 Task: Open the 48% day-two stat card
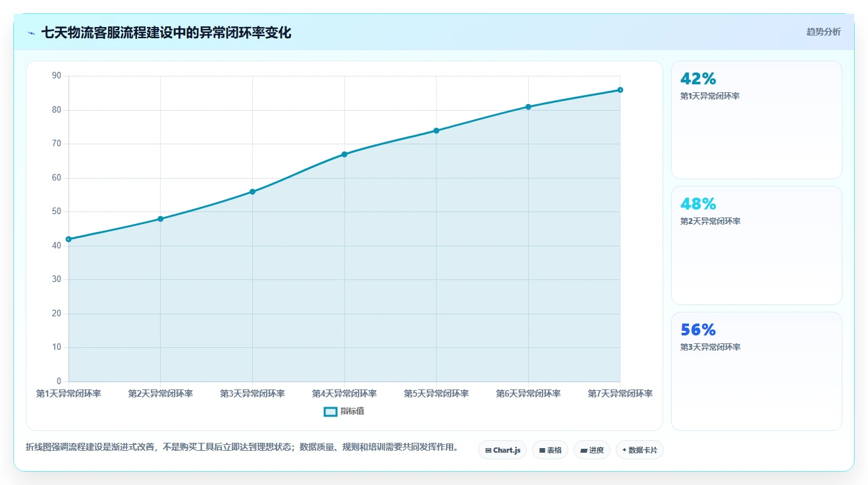[x=756, y=245]
